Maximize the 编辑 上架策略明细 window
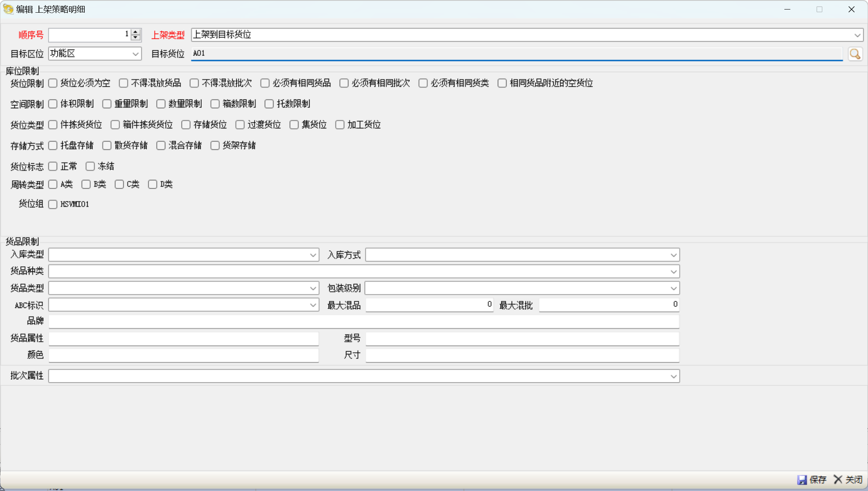The width and height of the screenshot is (868, 491). pos(819,9)
